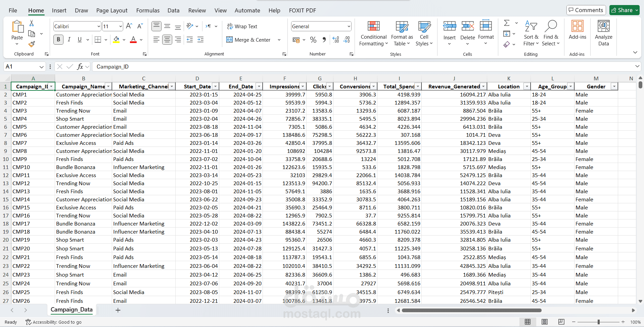Open Cell Styles gallery
This screenshot has width=644, height=327.
tap(424, 33)
